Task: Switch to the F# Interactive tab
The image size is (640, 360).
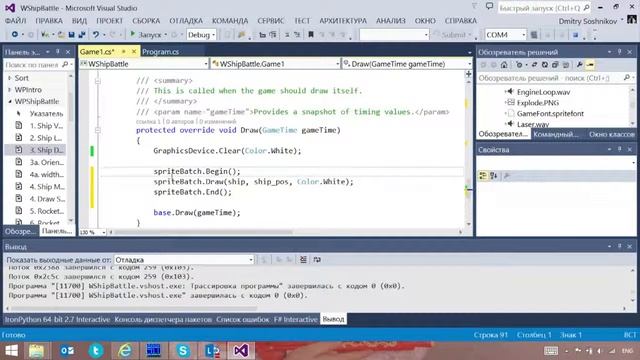Action: pyautogui.click(x=296, y=319)
